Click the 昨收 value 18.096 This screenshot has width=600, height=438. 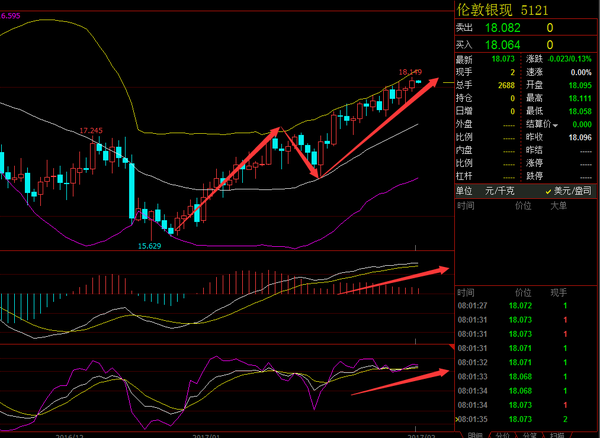[580, 137]
